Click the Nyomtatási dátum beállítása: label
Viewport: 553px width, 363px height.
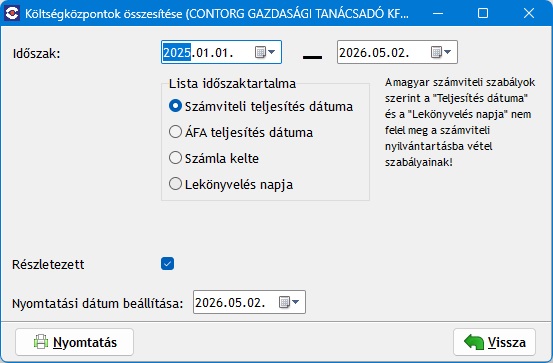pos(98,303)
